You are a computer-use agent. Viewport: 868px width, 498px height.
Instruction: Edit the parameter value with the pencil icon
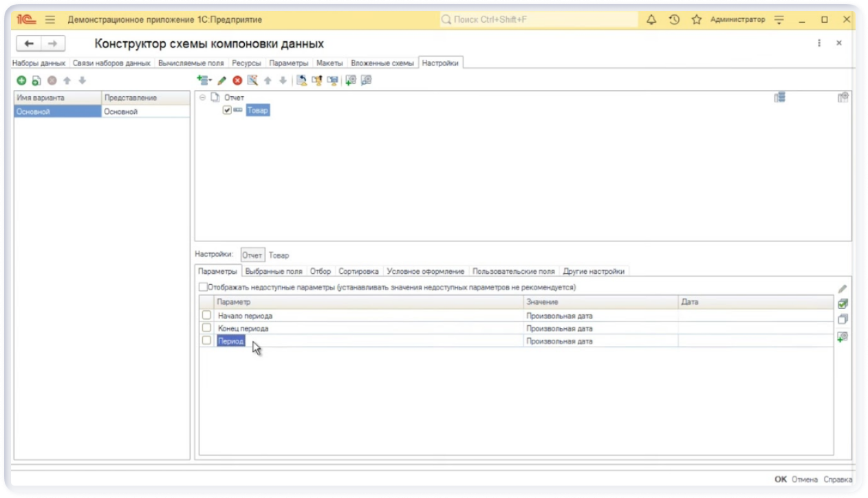(843, 289)
